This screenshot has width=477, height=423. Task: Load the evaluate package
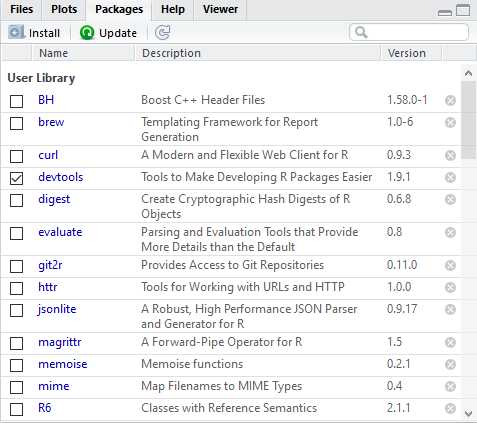[x=16, y=233]
